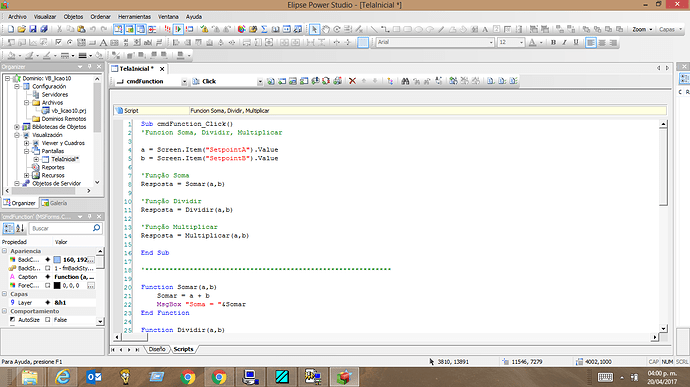Open the ForeColor ellipsis picker button
The width and height of the screenshot is (690, 387).
tap(91, 285)
